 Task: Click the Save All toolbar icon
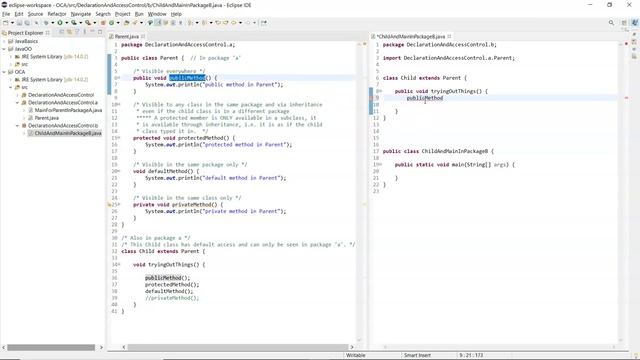pos(27,23)
